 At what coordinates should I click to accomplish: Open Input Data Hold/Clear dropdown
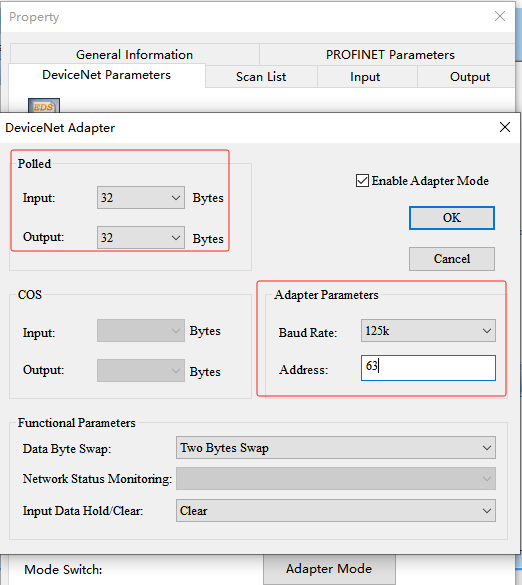335,510
